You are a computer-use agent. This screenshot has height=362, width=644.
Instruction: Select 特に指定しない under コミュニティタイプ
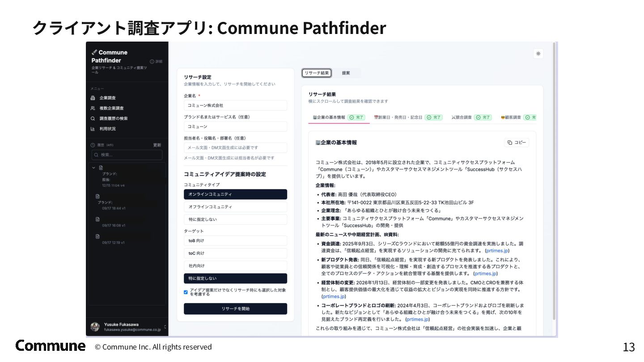235,219
